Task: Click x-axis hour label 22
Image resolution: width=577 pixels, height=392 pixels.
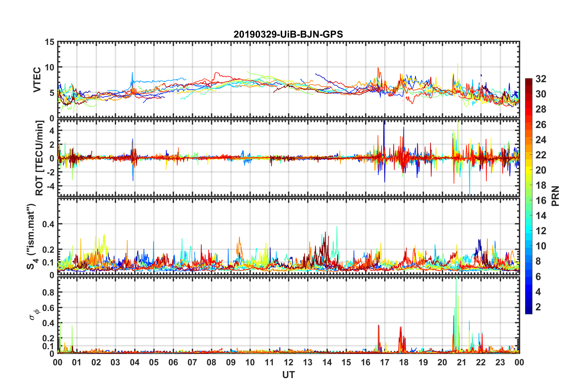Action: 481,362
